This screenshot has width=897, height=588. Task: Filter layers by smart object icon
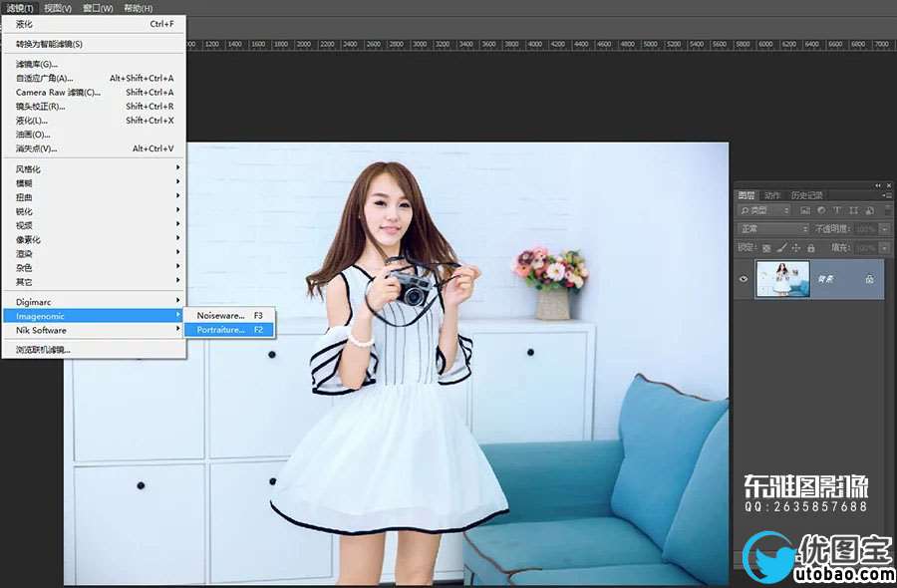[x=869, y=210]
